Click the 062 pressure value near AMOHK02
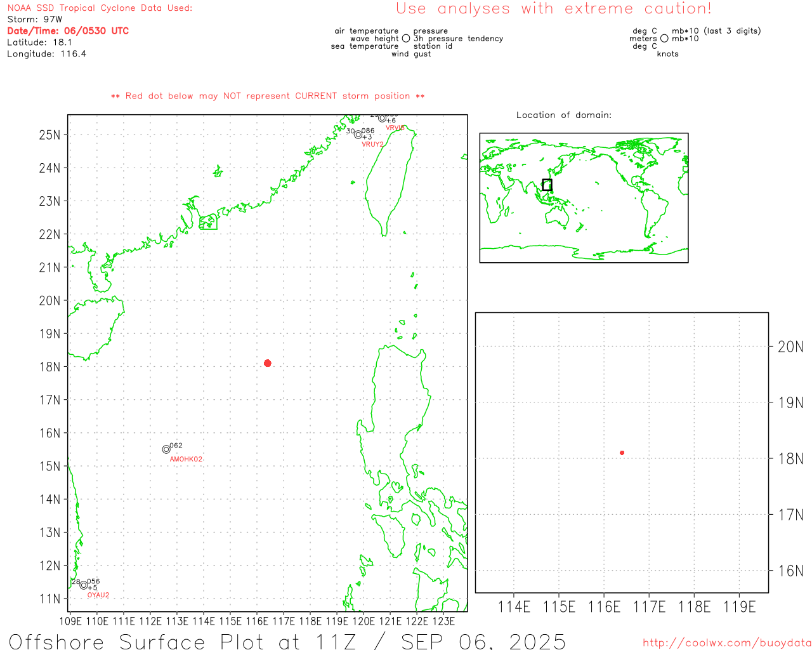 pyautogui.click(x=176, y=446)
